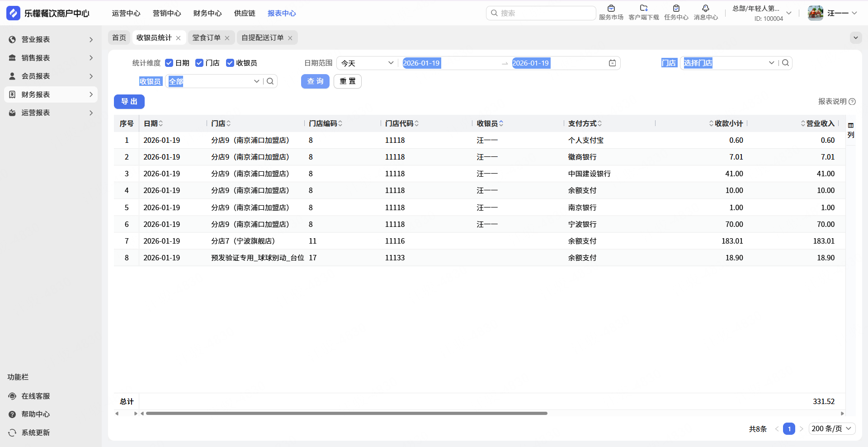Click the calendar icon in date range

pos(612,63)
